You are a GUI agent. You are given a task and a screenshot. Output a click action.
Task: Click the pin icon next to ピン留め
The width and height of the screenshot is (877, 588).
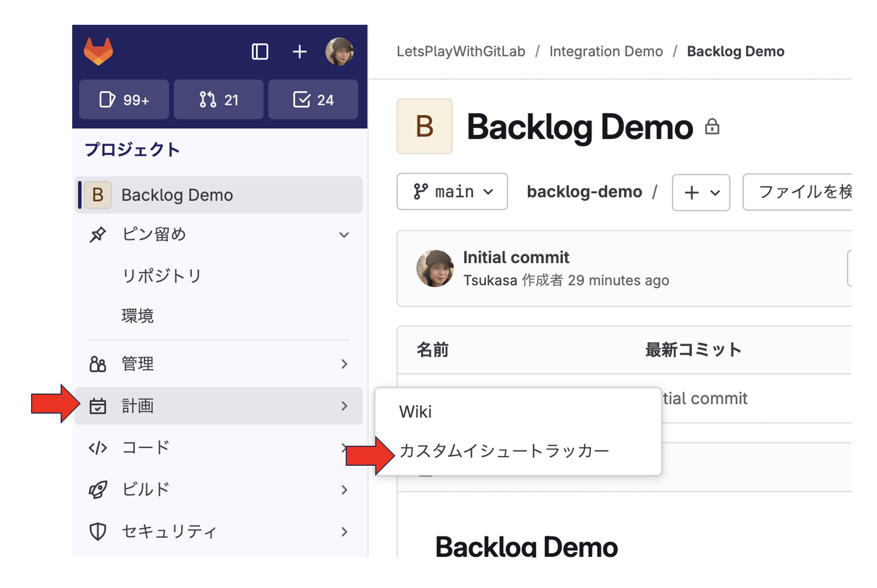point(98,234)
